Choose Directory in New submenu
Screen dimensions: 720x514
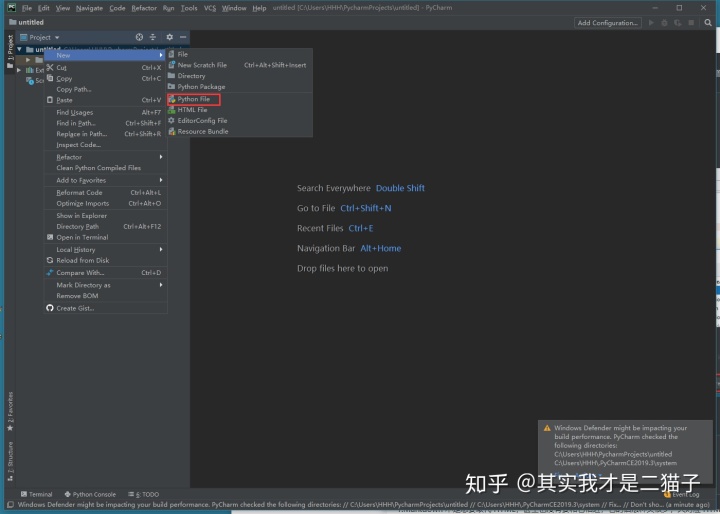[239, 76]
